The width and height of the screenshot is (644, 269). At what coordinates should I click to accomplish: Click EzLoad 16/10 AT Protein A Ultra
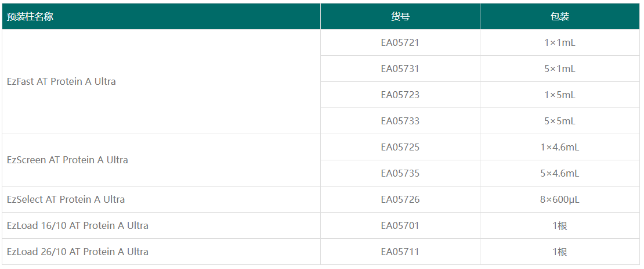pyautogui.click(x=78, y=225)
